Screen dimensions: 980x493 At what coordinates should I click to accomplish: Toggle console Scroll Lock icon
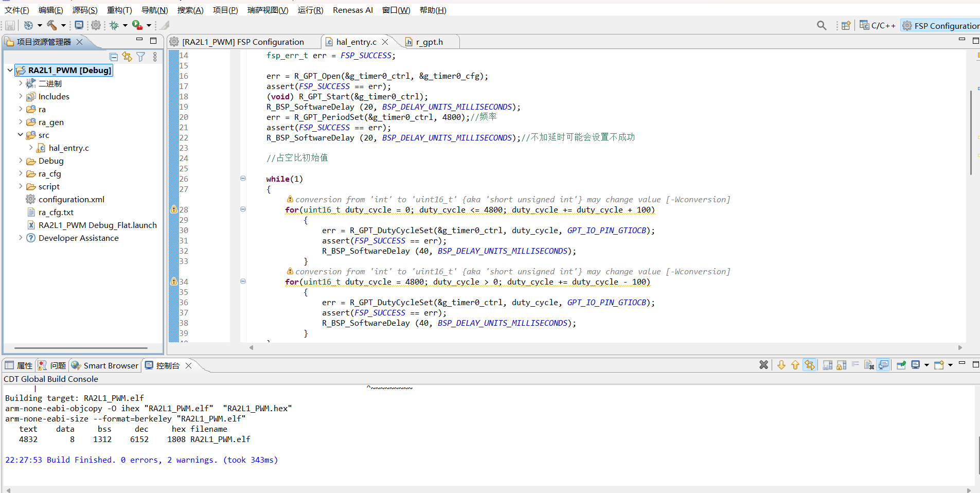(841, 365)
